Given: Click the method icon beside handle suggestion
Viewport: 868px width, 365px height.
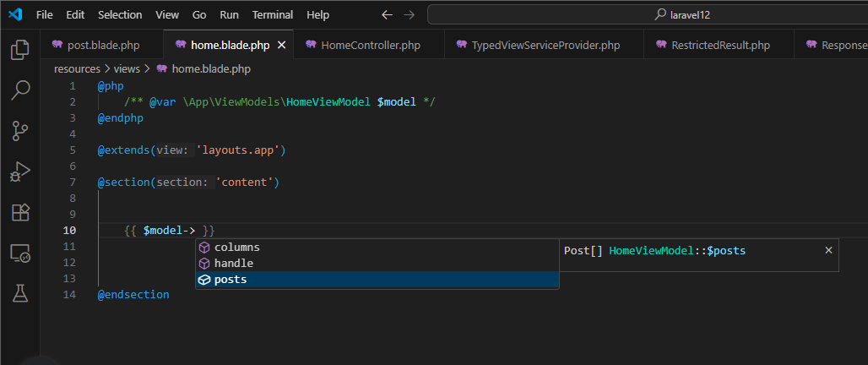Looking at the screenshot, I should pyautogui.click(x=204, y=264).
